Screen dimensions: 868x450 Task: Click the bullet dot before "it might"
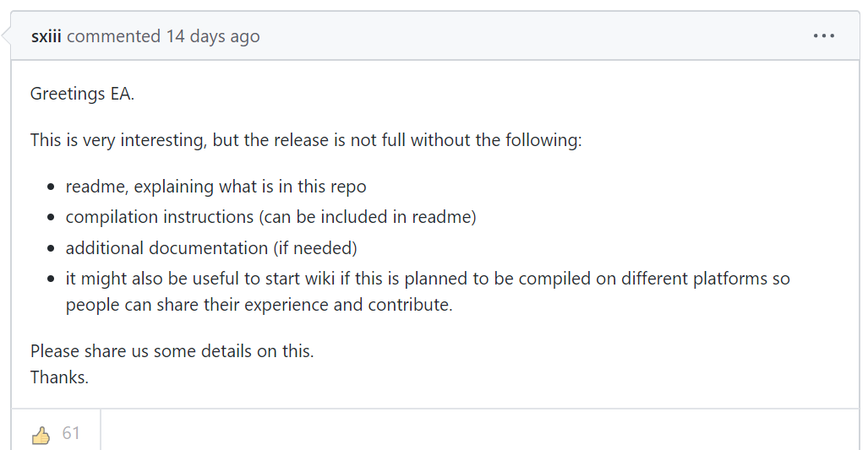(51, 279)
